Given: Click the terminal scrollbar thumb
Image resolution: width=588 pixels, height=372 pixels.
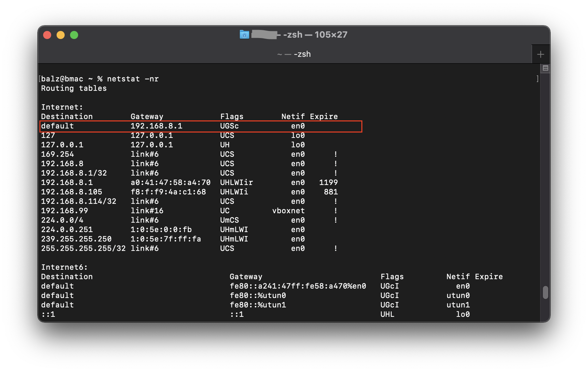Looking at the screenshot, I should pyautogui.click(x=545, y=292).
